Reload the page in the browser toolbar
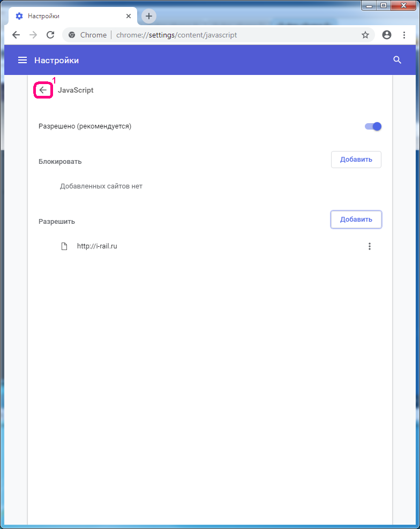The height and width of the screenshot is (529, 420). [x=50, y=35]
